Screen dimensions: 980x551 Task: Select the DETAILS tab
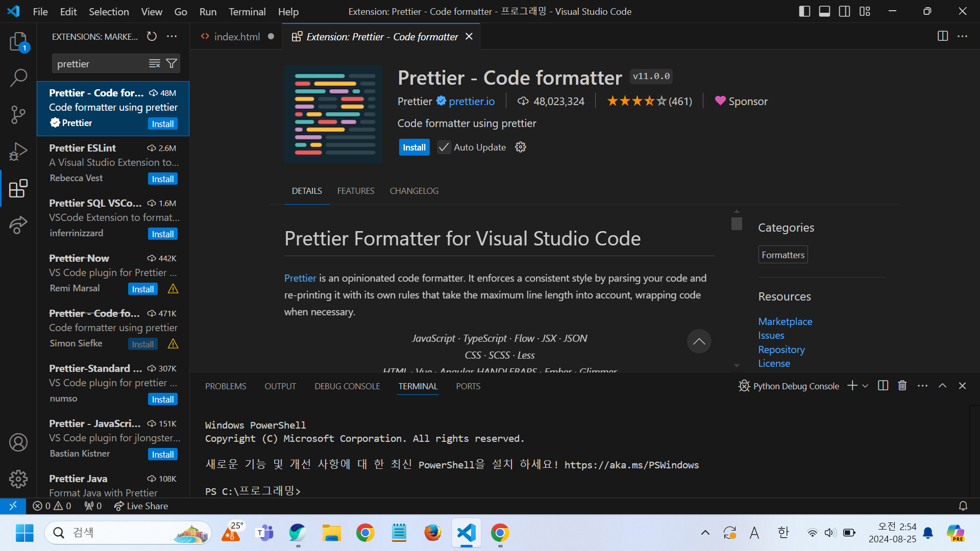307,191
